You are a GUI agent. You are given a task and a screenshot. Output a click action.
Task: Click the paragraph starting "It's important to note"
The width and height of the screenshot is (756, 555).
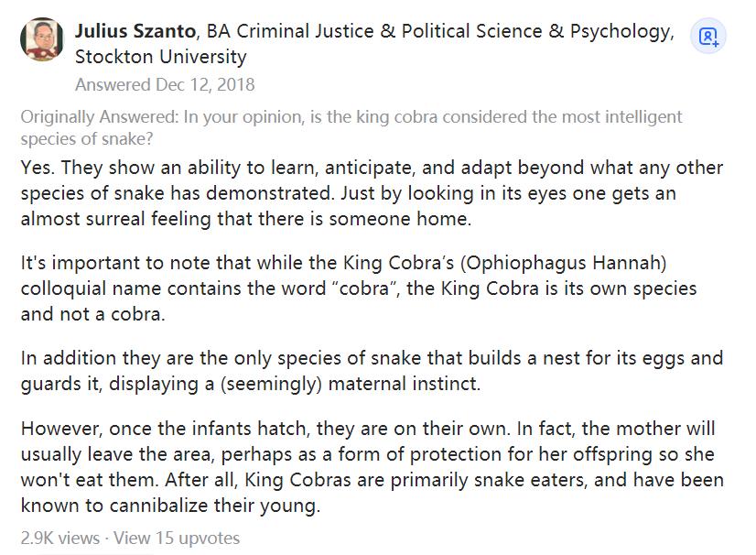[x=359, y=288]
